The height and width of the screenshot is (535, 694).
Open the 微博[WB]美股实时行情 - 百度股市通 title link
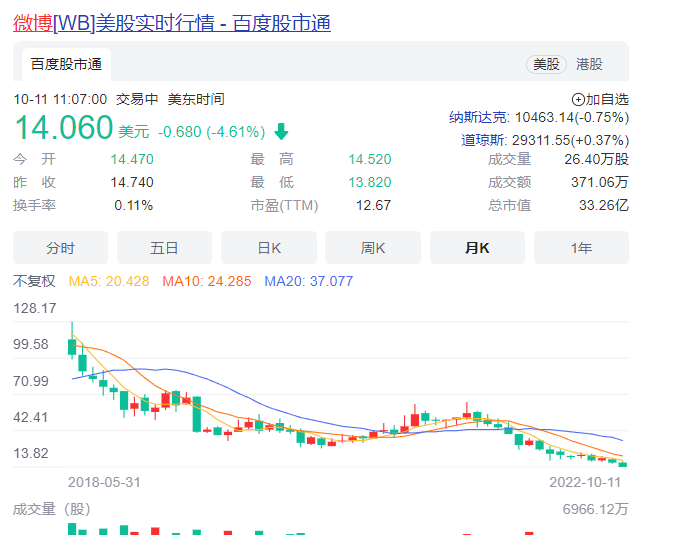[x=172, y=23]
